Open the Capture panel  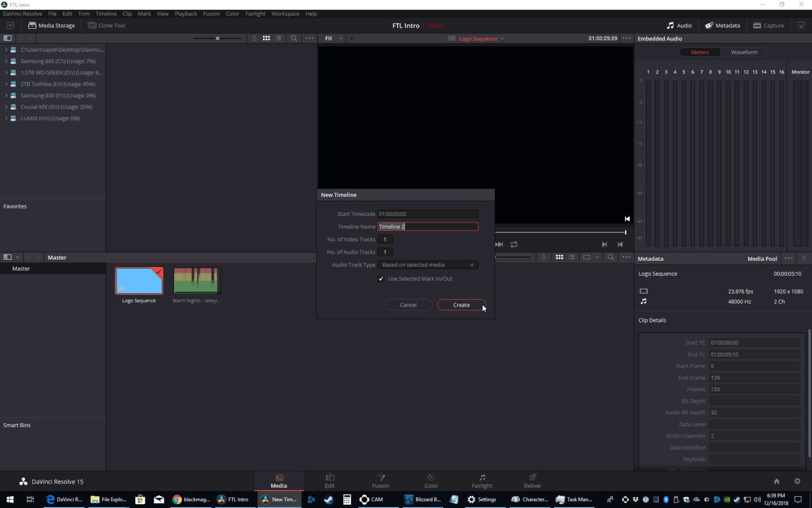pos(769,25)
